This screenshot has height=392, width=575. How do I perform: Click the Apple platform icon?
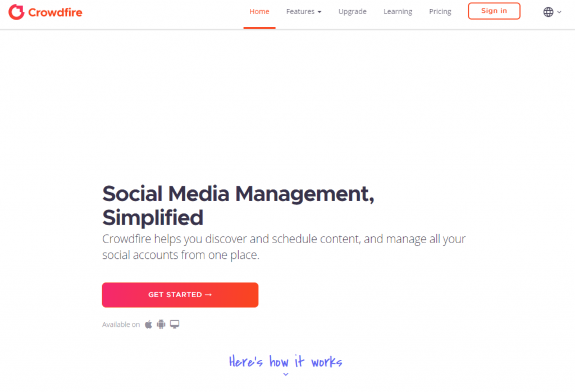(x=148, y=324)
